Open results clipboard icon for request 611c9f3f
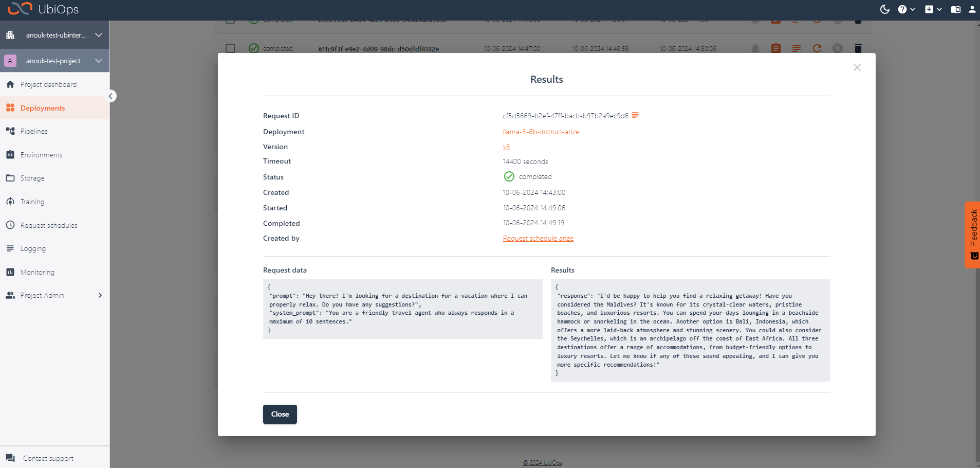Image resolution: width=980 pixels, height=468 pixels. [x=776, y=48]
